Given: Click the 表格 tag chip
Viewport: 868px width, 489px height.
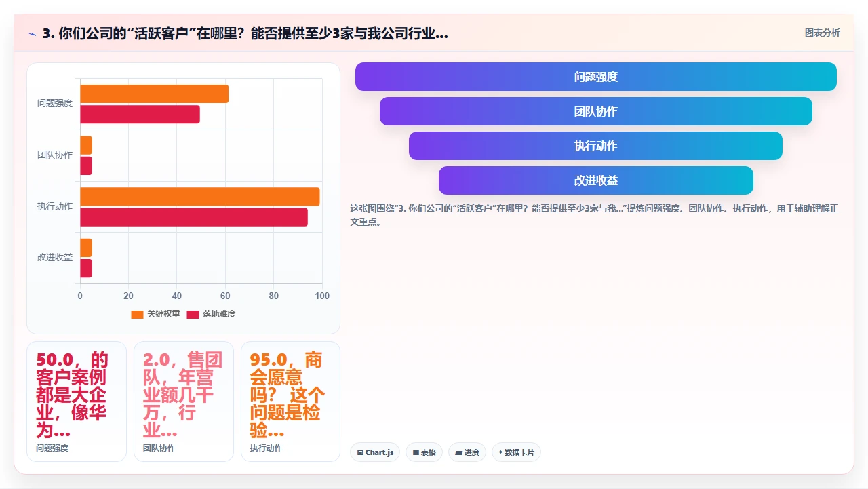Looking at the screenshot, I should 425,452.
